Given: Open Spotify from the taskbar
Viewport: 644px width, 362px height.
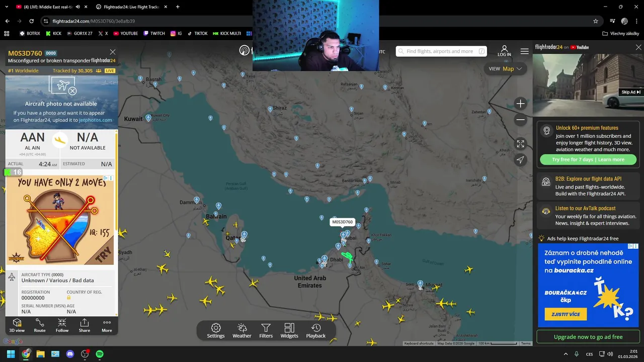Looking at the screenshot, I should pos(100,354).
